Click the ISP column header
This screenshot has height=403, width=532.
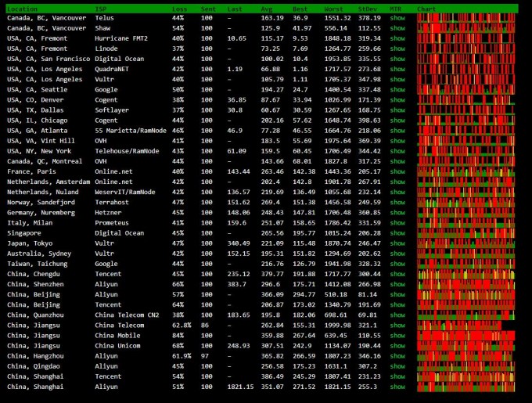[101, 9]
